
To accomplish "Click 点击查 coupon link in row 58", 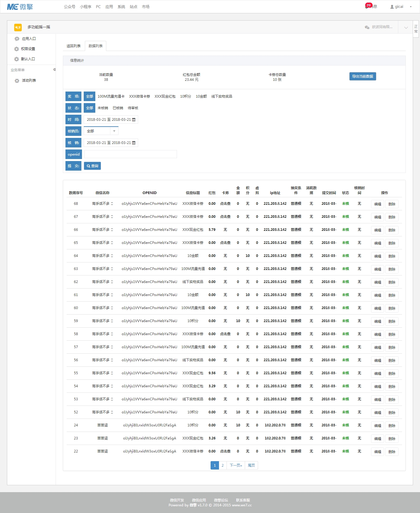I will 225,334.
